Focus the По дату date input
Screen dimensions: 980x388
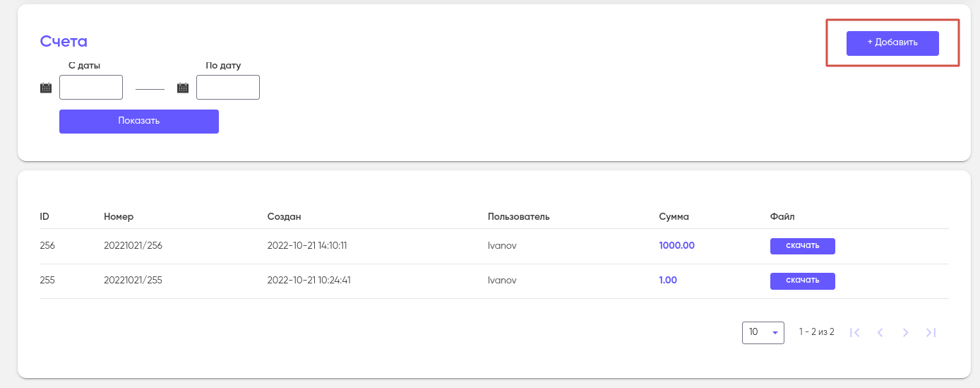228,88
